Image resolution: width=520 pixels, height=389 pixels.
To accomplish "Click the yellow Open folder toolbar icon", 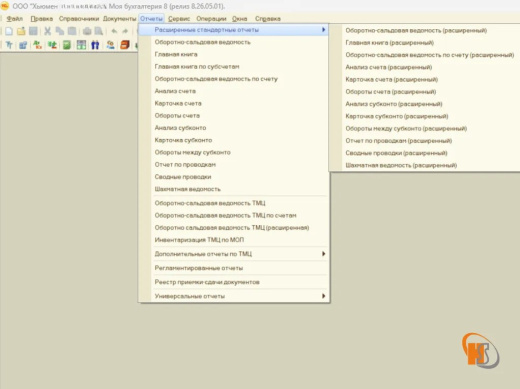I will tap(21, 31).
